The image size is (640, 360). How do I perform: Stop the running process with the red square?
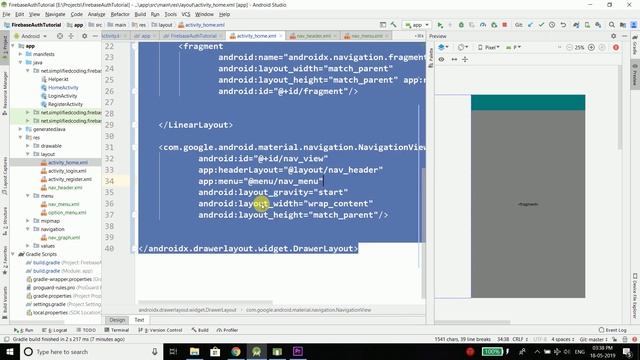tap(504, 25)
